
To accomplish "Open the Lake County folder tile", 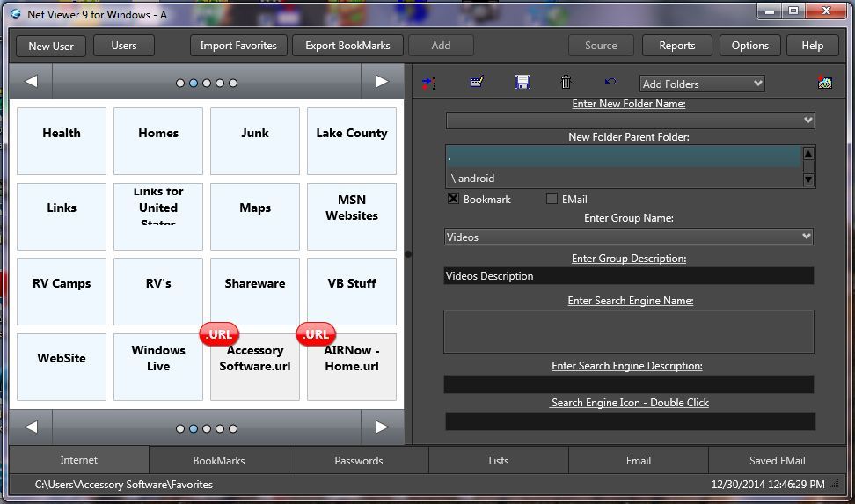I will click(352, 141).
